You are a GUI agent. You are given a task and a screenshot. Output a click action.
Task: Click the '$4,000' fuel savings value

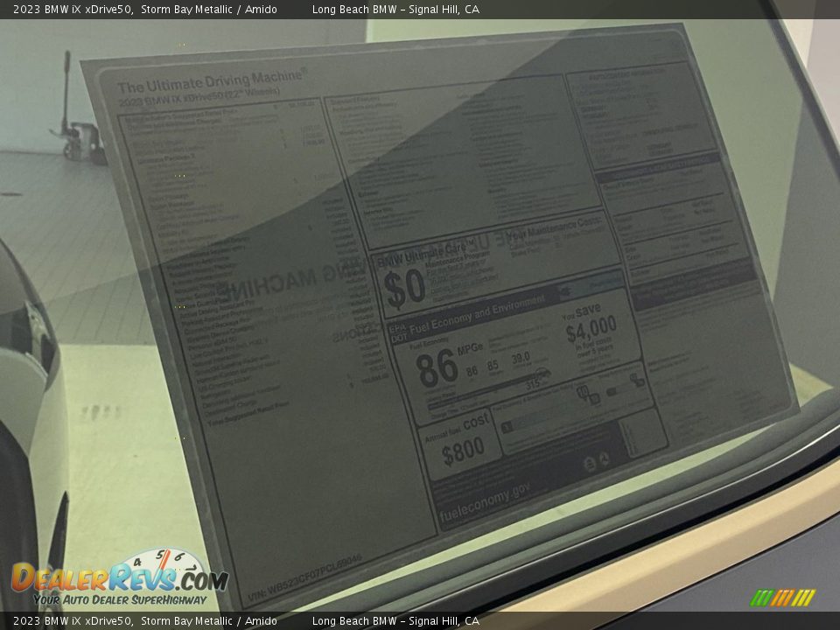591,328
